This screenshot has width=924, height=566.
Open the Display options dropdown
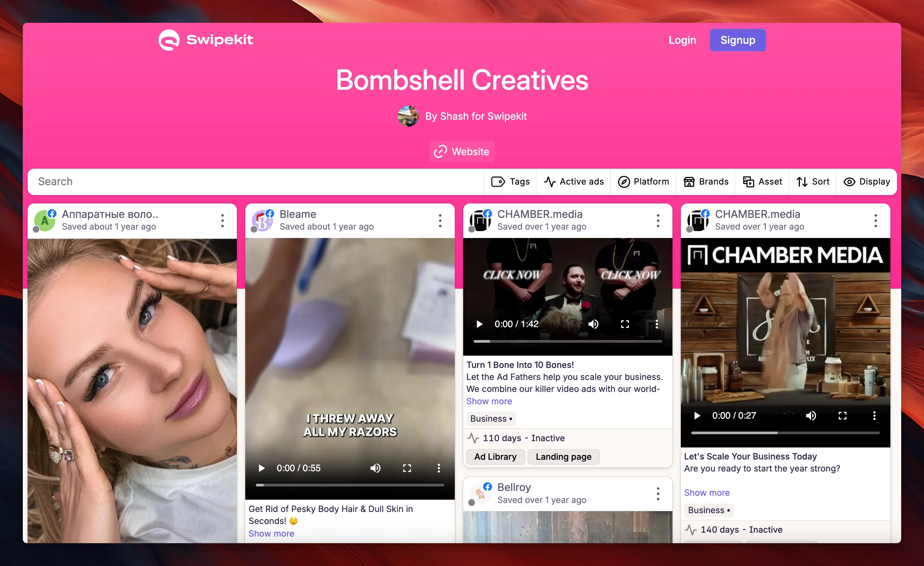point(867,182)
